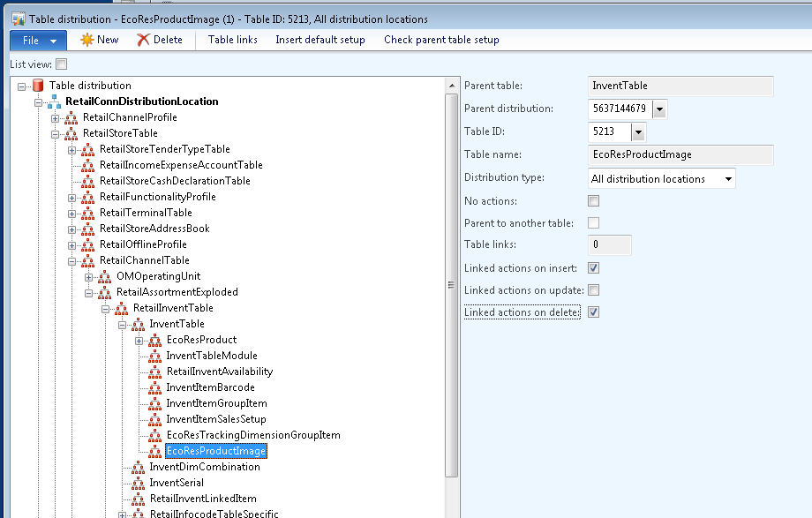
Task: Click the RetailFunctionalityProfile node icon
Action: point(87,198)
